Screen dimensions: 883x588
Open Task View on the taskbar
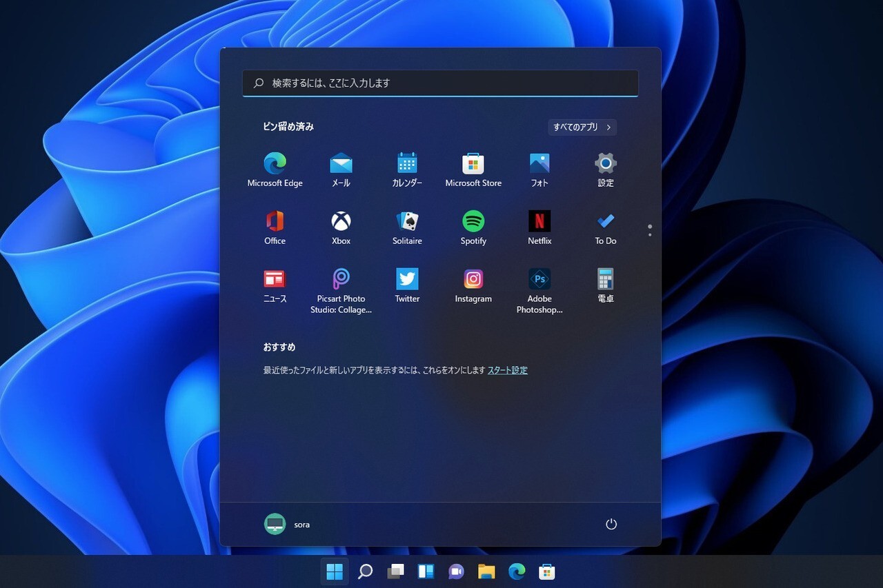pos(395,571)
